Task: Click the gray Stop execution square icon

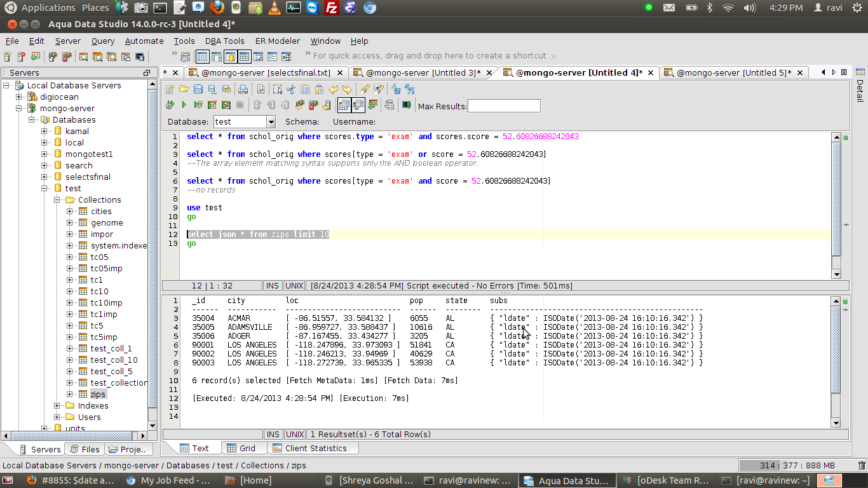Action: tap(240, 105)
